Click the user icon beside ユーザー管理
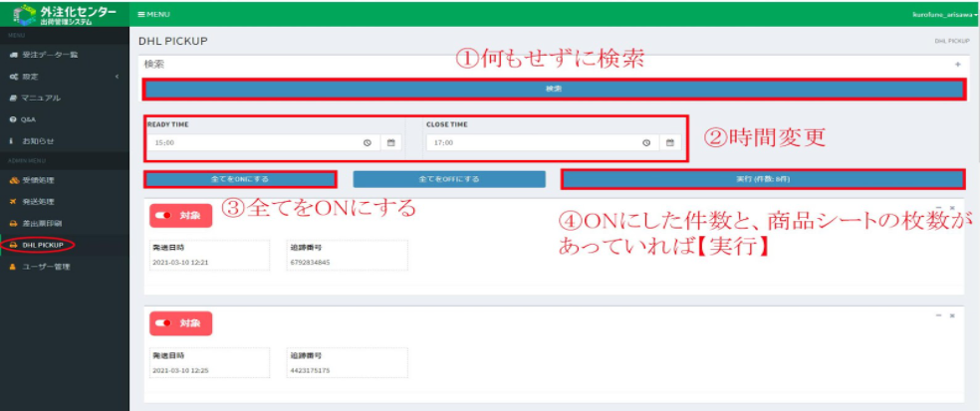980x411 pixels. point(13,267)
